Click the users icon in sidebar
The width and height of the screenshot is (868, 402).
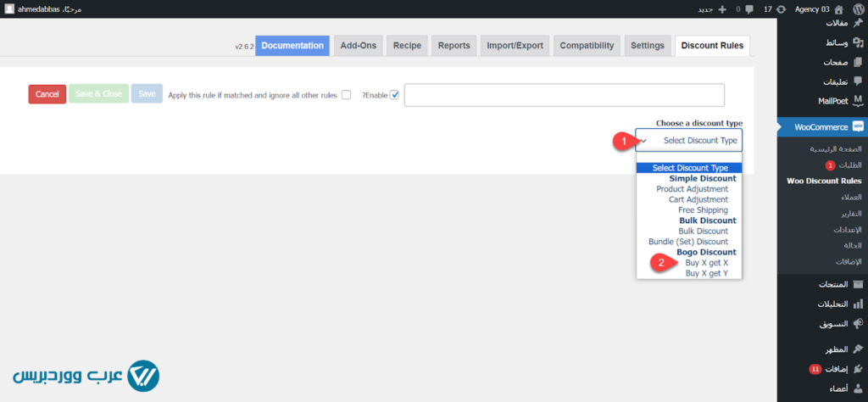click(858, 388)
